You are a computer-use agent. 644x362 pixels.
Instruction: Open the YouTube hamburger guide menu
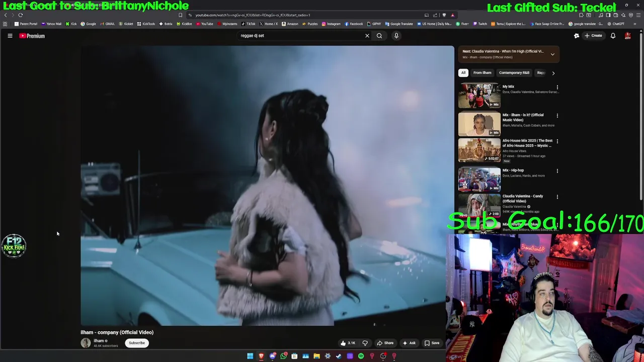[x=10, y=36]
